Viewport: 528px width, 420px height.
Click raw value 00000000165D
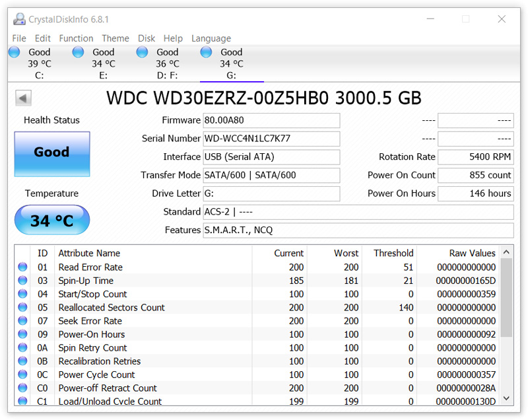(466, 281)
